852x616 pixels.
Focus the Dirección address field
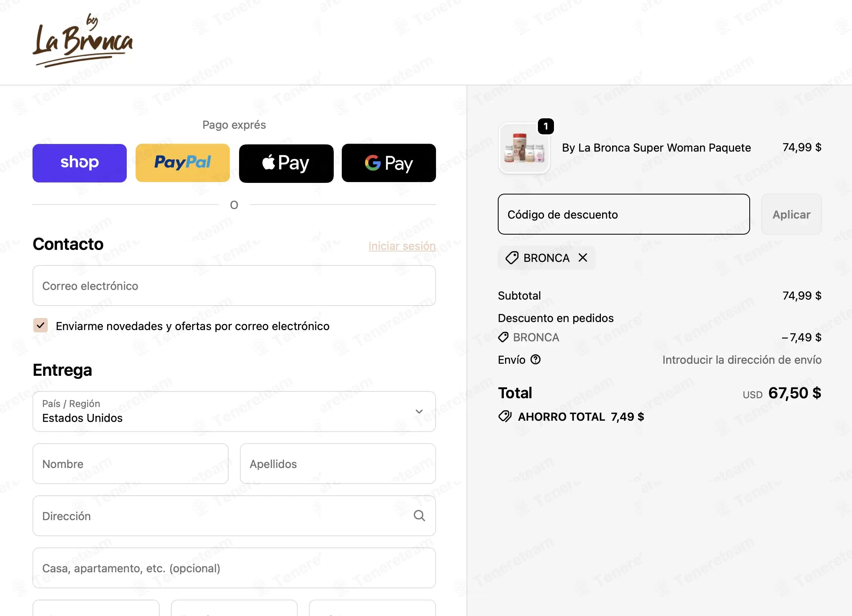point(234,516)
